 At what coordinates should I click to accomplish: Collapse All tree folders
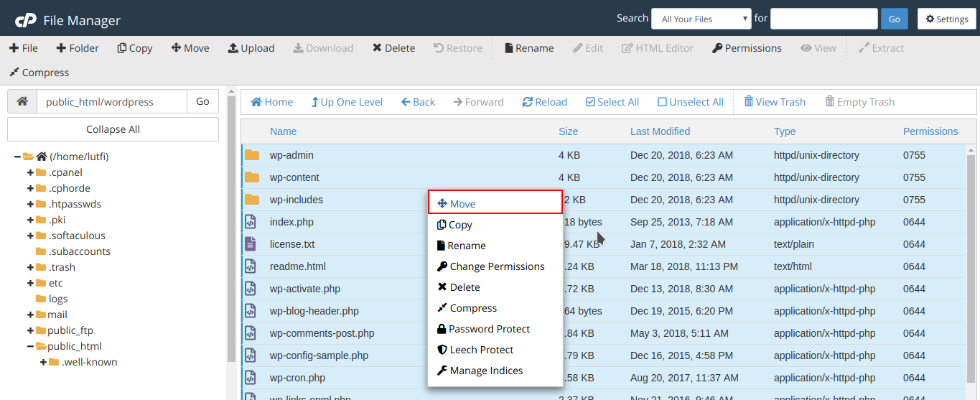[113, 129]
